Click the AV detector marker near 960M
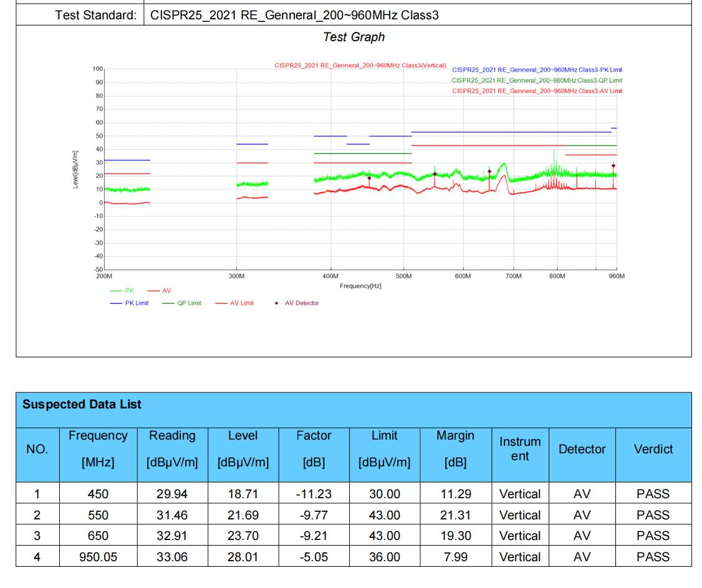 click(613, 166)
